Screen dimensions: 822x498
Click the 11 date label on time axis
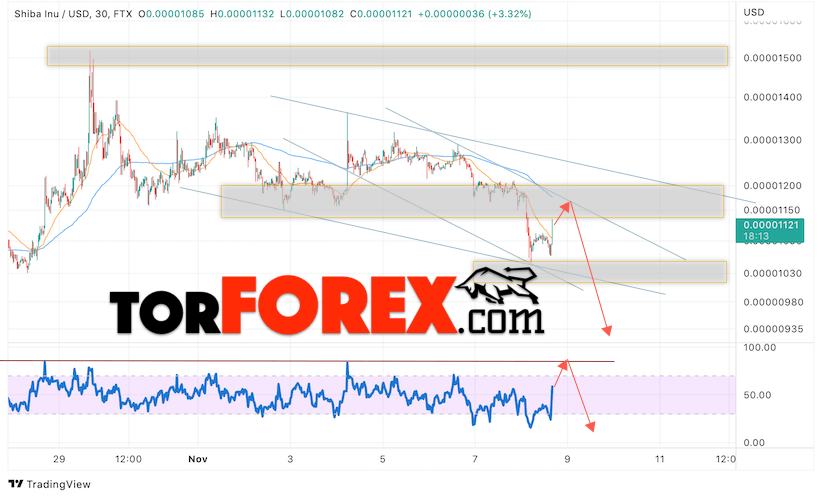(x=659, y=459)
